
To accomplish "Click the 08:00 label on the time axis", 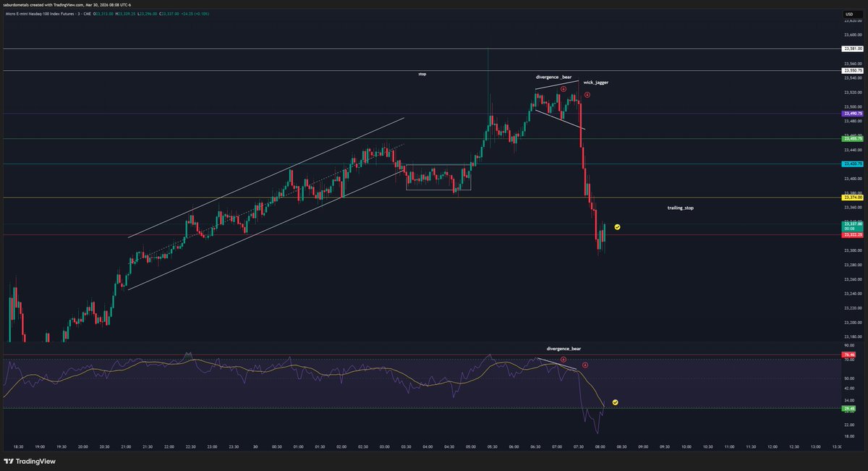I will [x=600, y=447].
